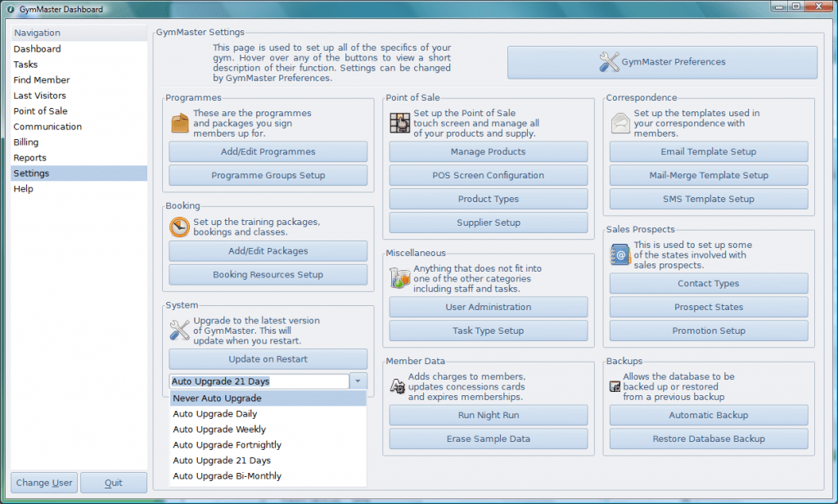Viewport: 838px width, 504px height.
Task: Collapse the auto upgrade dropdown arrow
Action: [358, 381]
